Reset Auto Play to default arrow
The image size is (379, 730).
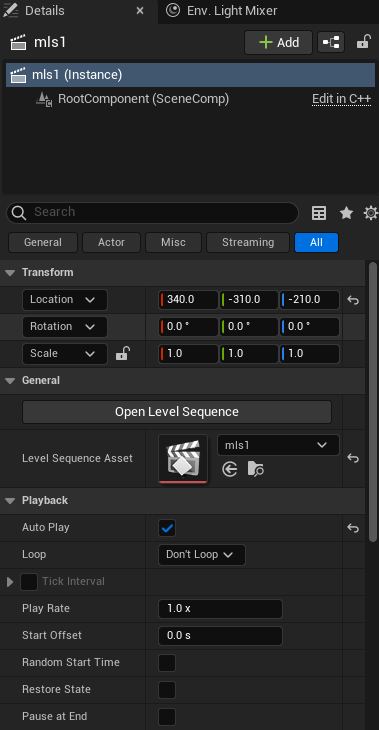coord(353,528)
